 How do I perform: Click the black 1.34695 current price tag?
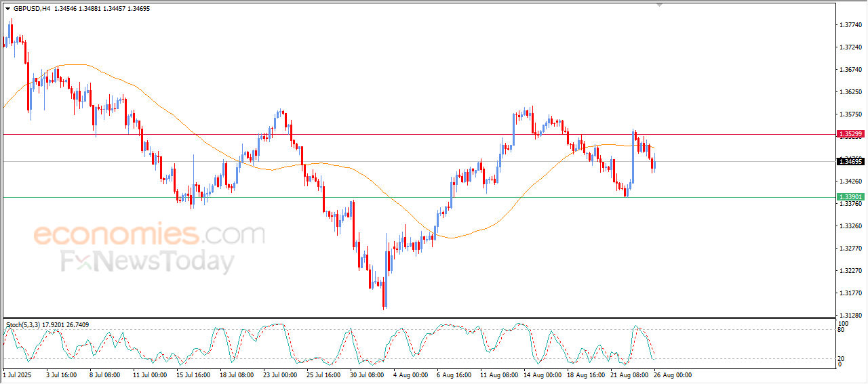coord(850,161)
